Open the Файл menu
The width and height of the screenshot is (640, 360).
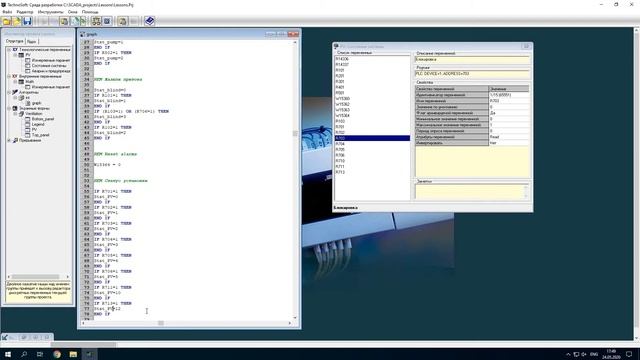point(7,12)
